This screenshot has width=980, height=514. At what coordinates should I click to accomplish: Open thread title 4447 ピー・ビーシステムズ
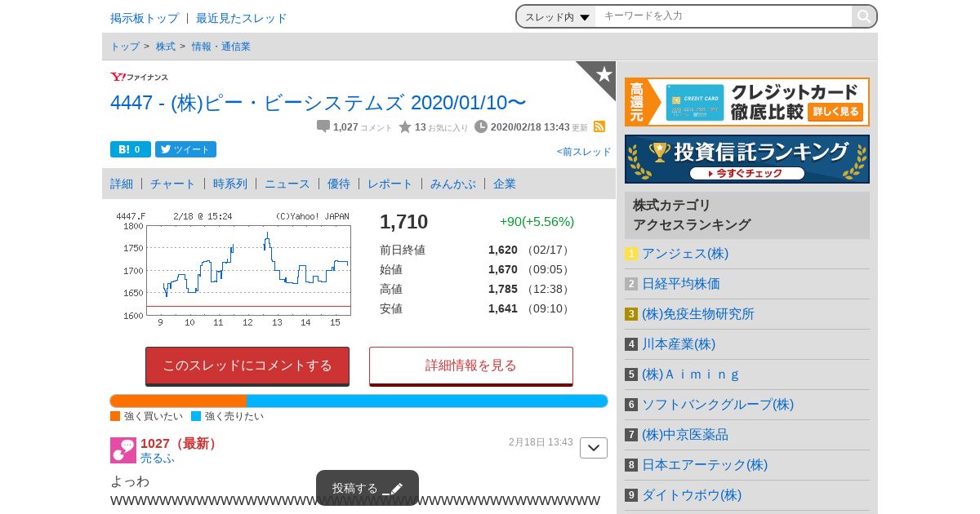coord(318,103)
